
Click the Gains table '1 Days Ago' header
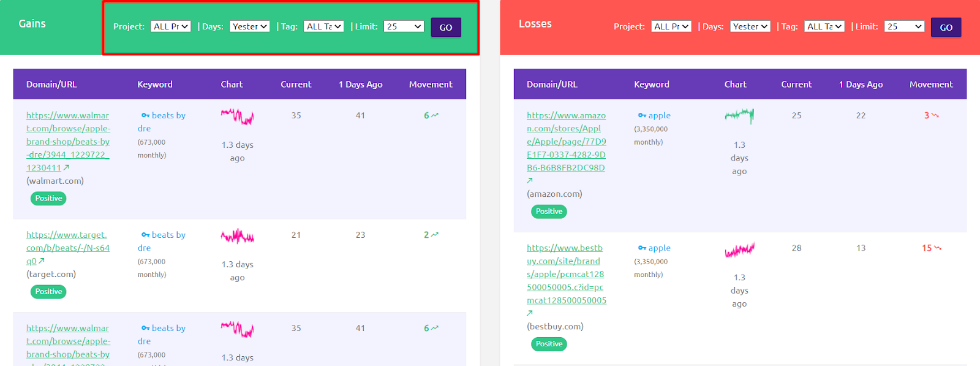tap(360, 84)
